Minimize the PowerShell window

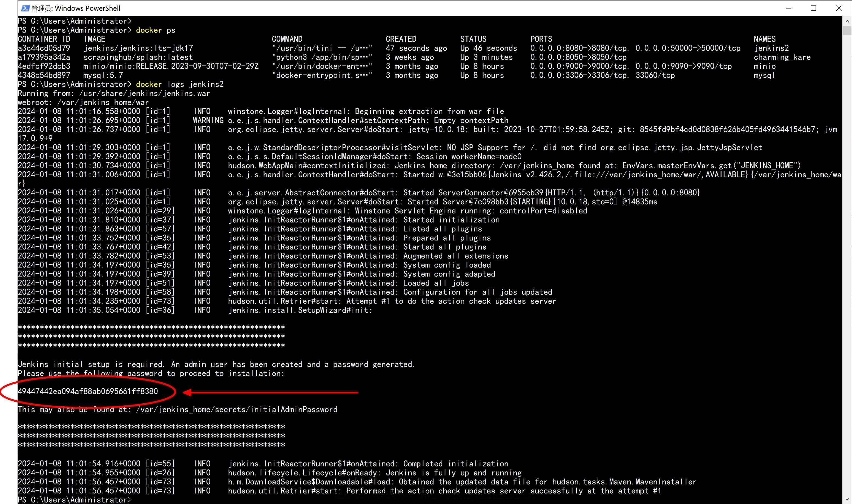(x=788, y=8)
